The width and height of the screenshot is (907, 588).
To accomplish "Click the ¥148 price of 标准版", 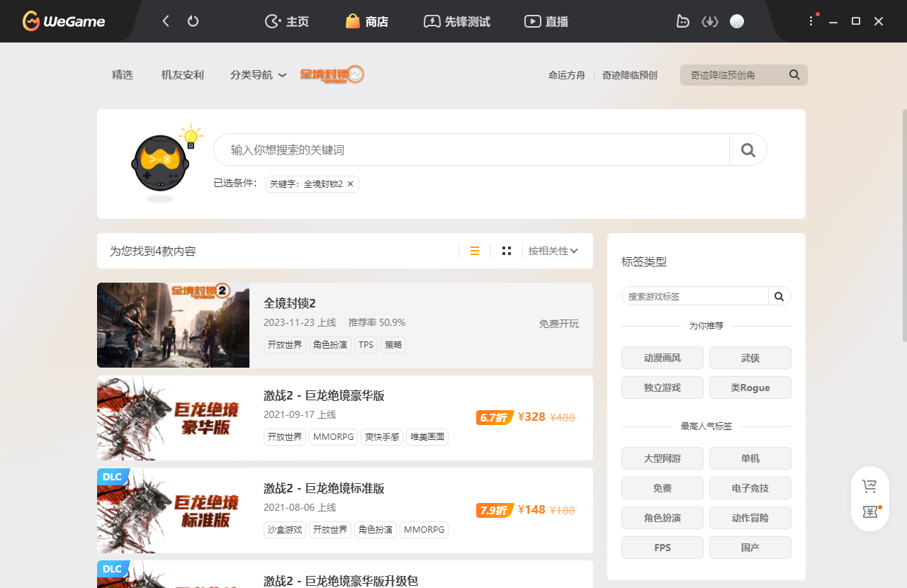I will pyautogui.click(x=531, y=509).
